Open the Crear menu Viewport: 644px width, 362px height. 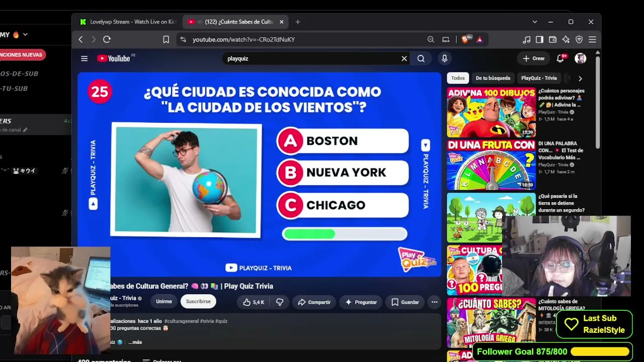pos(534,58)
